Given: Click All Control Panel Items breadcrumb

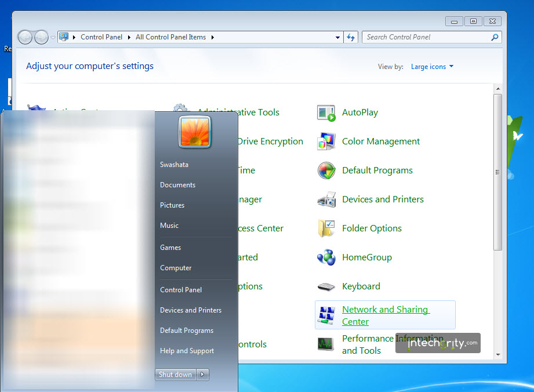Looking at the screenshot, I should coord(170,37).
